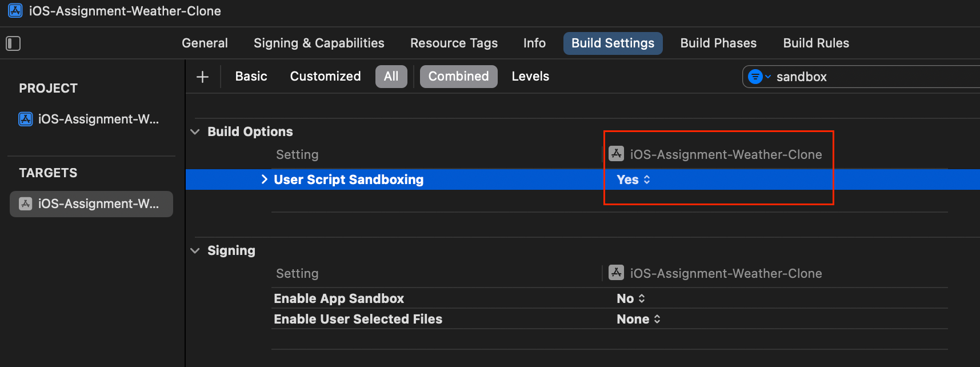The width and height of the screenshot is (980, 367).
Task: Click the Build Options section title
Action: (x=250, y=131)
